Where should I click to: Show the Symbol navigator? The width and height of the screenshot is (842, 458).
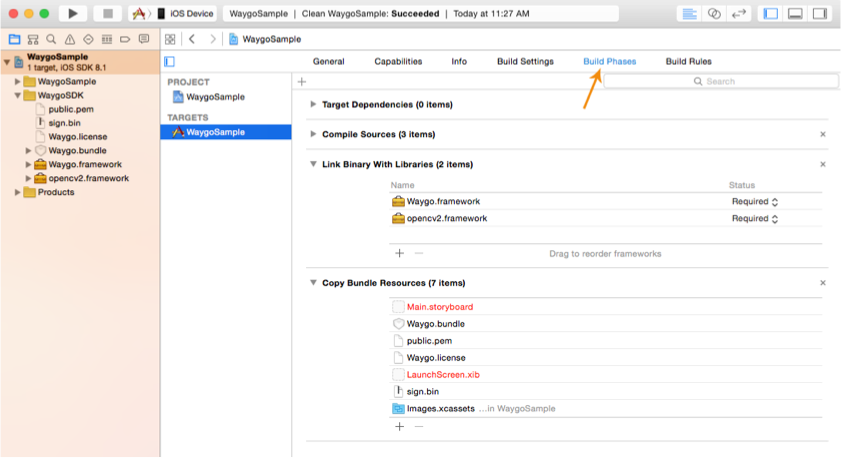(x=33, y=39)
